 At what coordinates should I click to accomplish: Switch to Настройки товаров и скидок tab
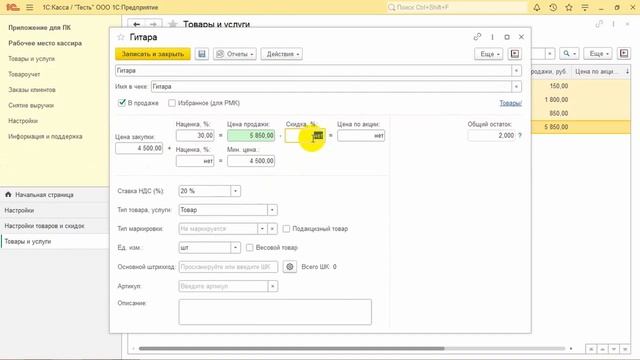[55, 226]
